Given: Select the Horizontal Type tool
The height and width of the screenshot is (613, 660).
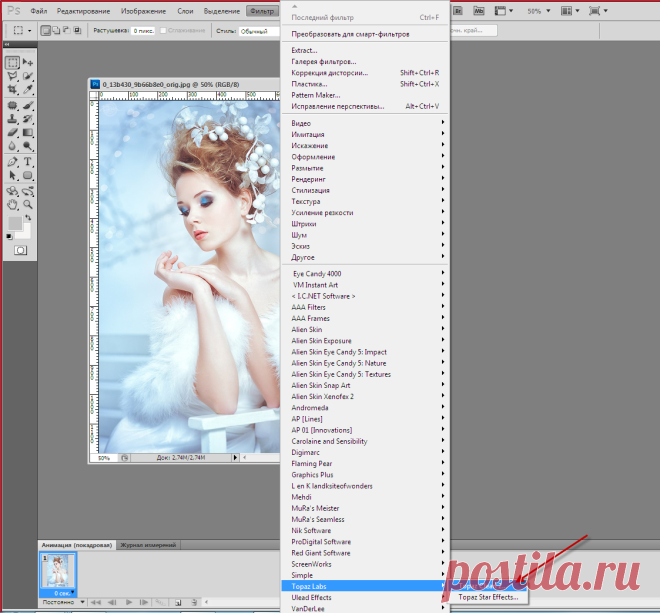Looking at the screenshot, I should coord(28,162).
